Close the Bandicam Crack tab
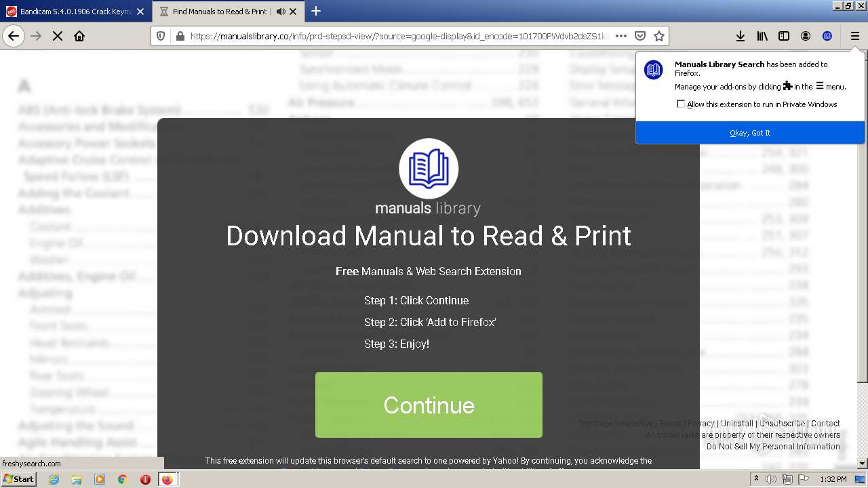The height and width of the screenshot is (488, 868). point(140,12)
